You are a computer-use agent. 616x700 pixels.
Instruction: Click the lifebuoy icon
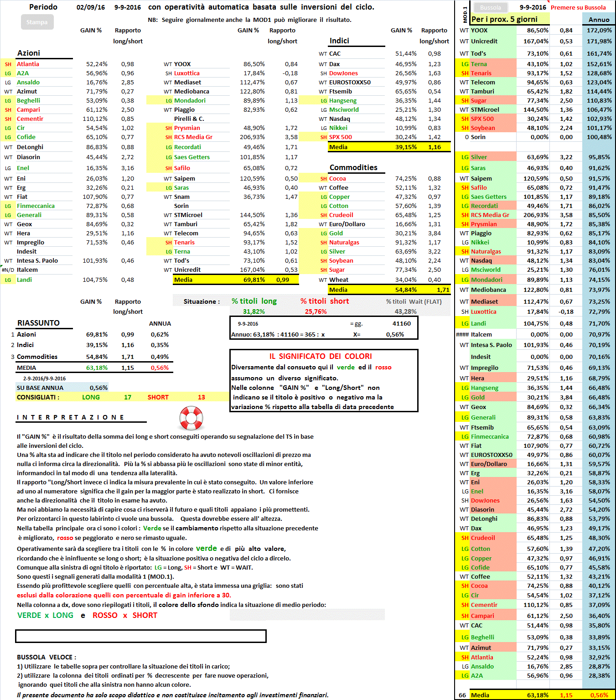[191, 418]
